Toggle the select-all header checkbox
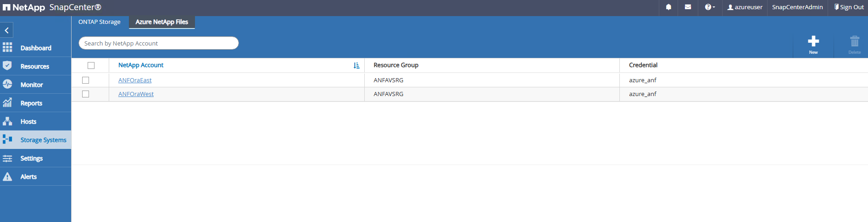The height and width of the screenshot is (222, 868). pos(91,65)
